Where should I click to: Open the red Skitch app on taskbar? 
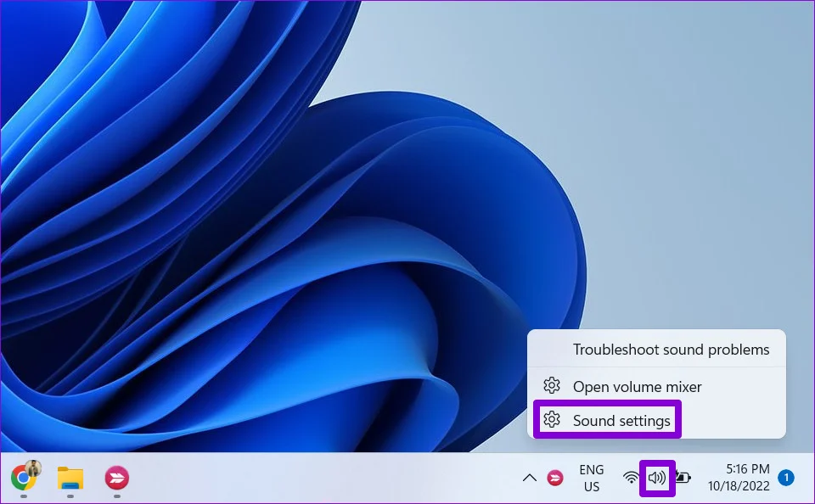point(117,479)
